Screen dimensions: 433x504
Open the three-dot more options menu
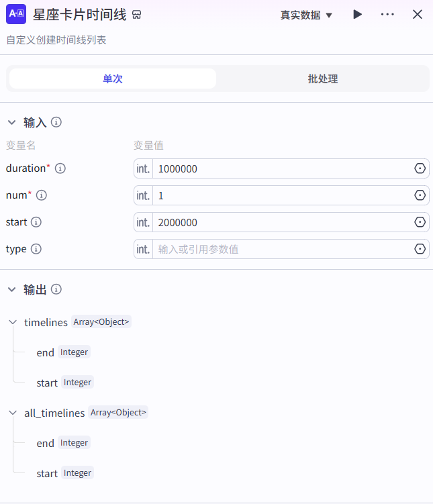[x=387, y=14]
